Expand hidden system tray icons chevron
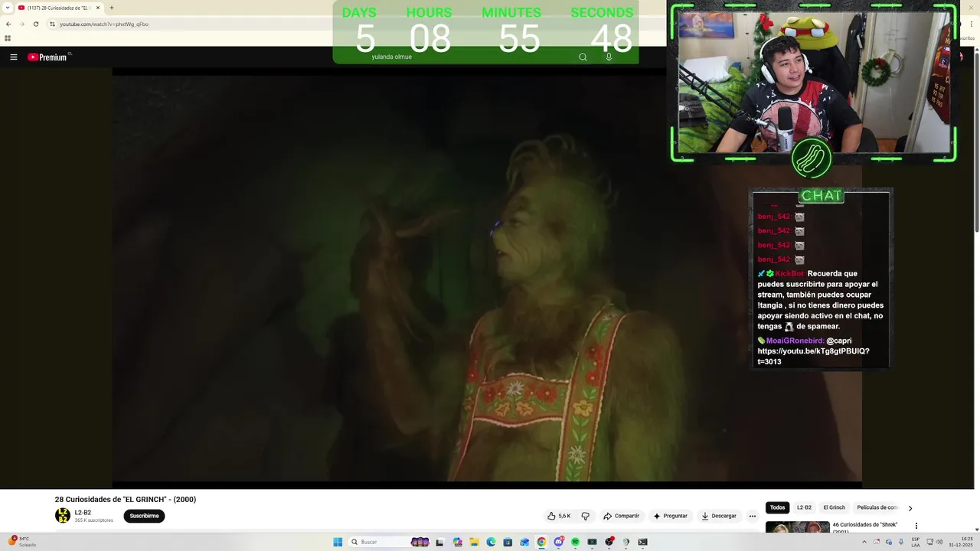This screenshot has width=980, height=551. pos(864,542)
